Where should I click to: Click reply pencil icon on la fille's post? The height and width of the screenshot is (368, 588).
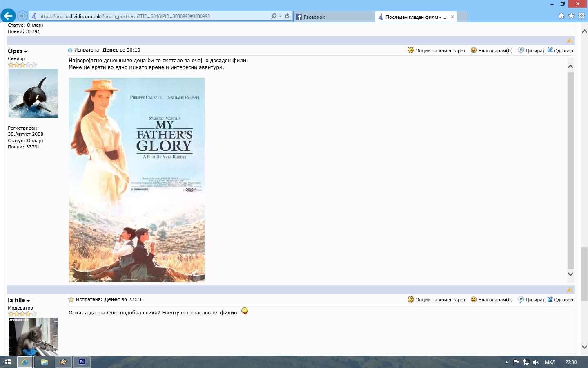550,299
